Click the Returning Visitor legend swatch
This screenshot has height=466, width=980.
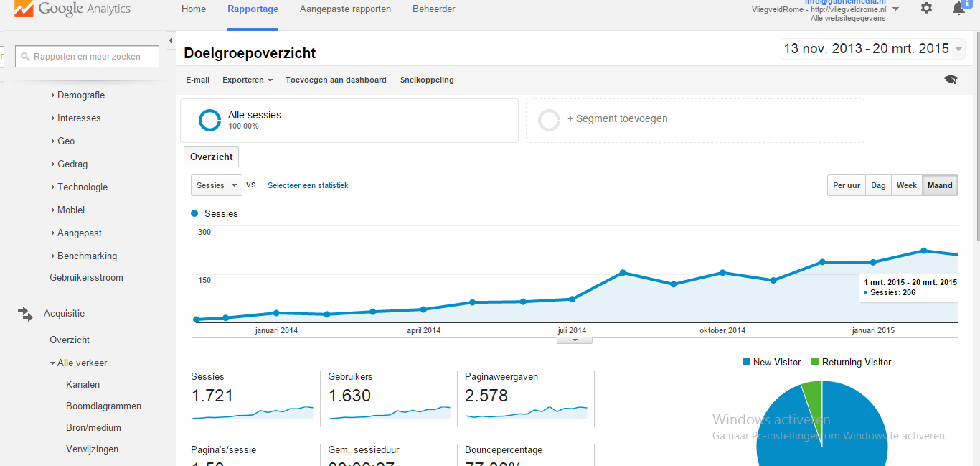coord(815,362)
